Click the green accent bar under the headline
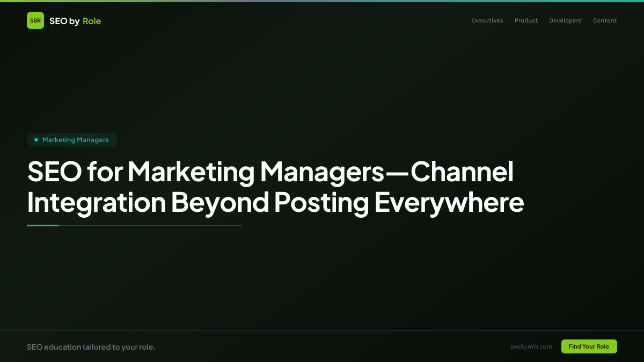644x362 pixels. coord(43,226)
